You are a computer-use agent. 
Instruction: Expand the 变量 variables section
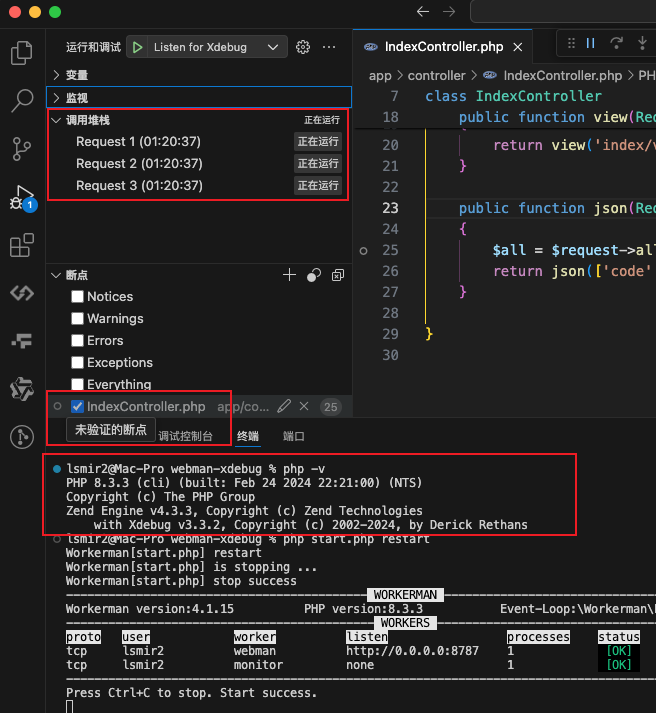click(199, 75)
